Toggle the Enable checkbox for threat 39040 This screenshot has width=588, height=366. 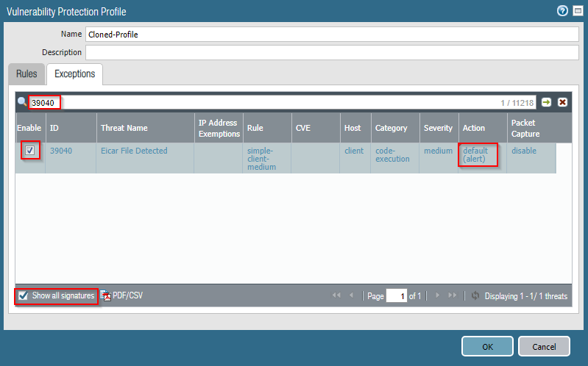[29, 151]
